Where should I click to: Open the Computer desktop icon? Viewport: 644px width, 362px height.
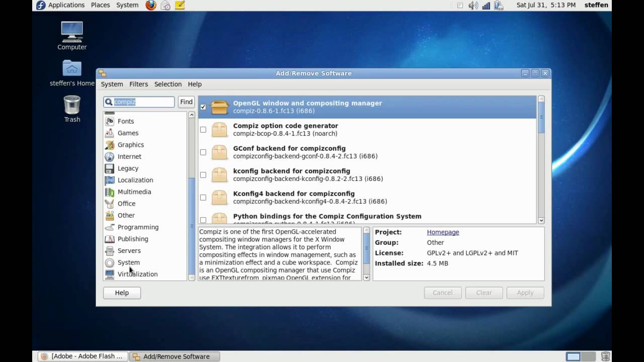click(72, 32)
